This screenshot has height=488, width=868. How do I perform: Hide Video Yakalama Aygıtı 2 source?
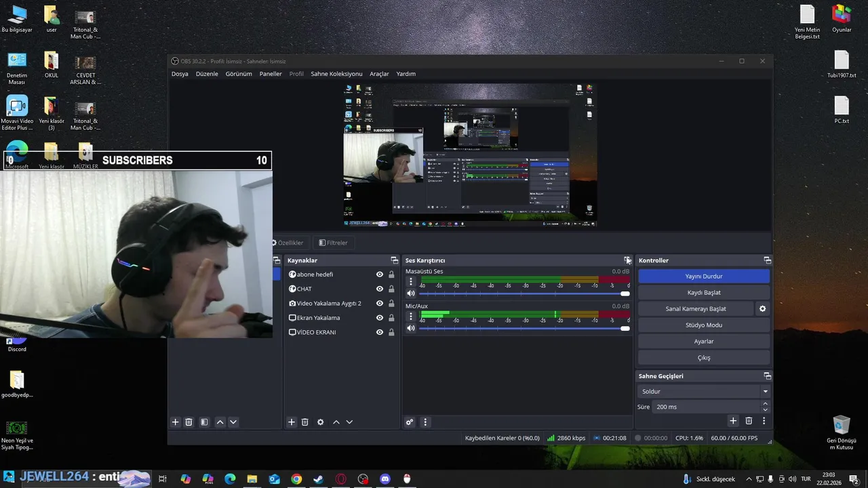coord(380,304)
